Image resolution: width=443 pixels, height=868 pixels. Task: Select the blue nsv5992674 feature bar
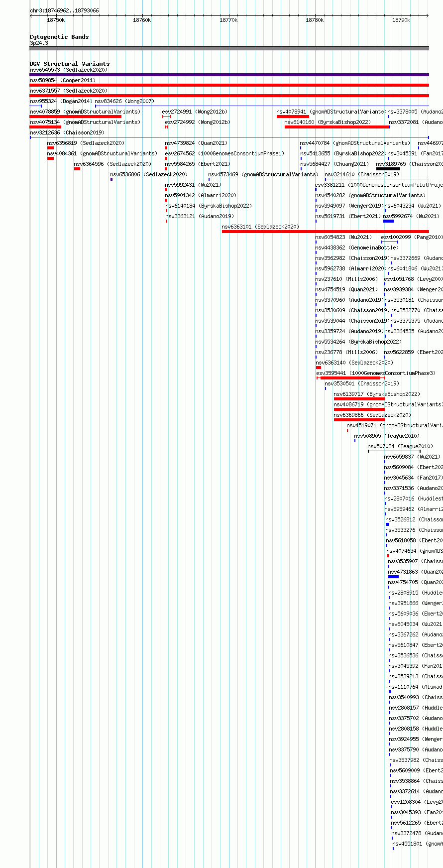[x=388, y=221]
